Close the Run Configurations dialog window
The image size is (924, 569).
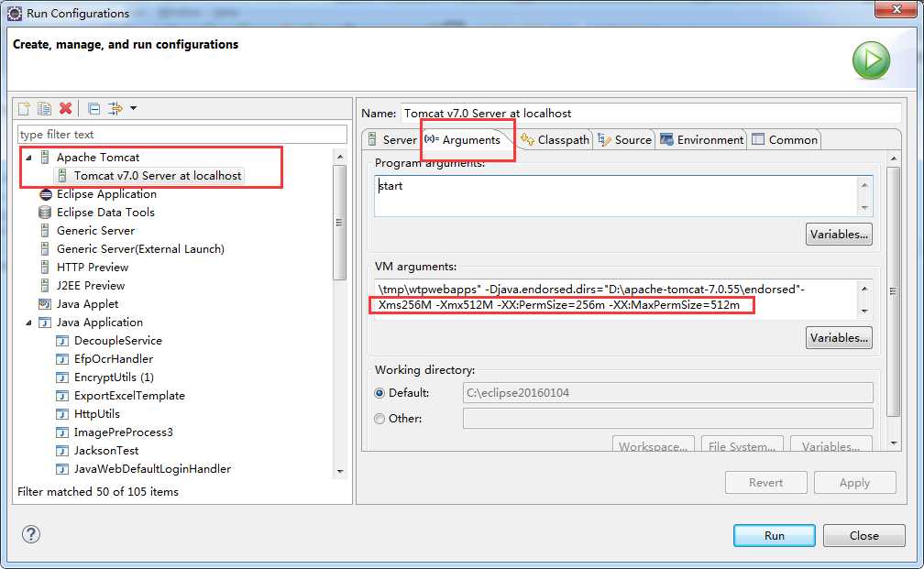point(896,9)
